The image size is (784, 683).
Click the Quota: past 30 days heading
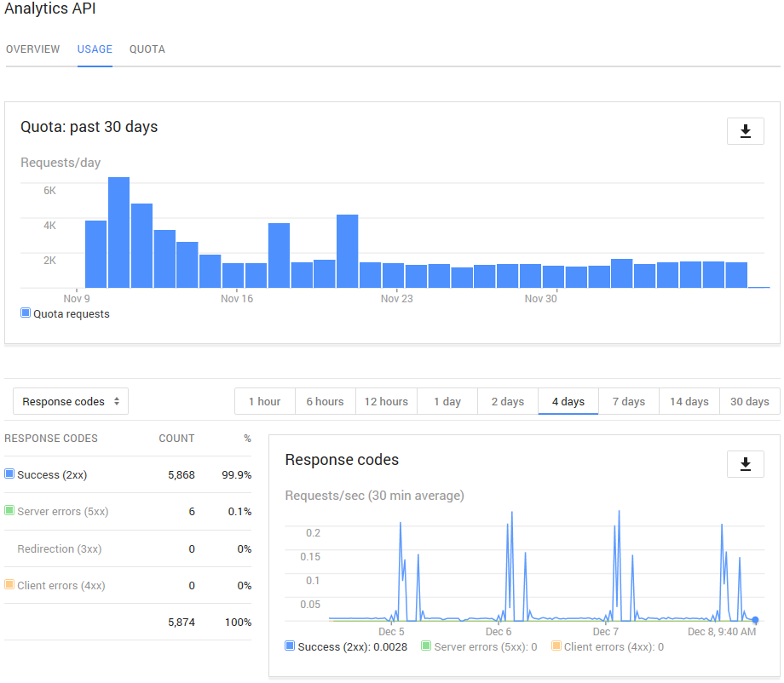click(89, 127)
